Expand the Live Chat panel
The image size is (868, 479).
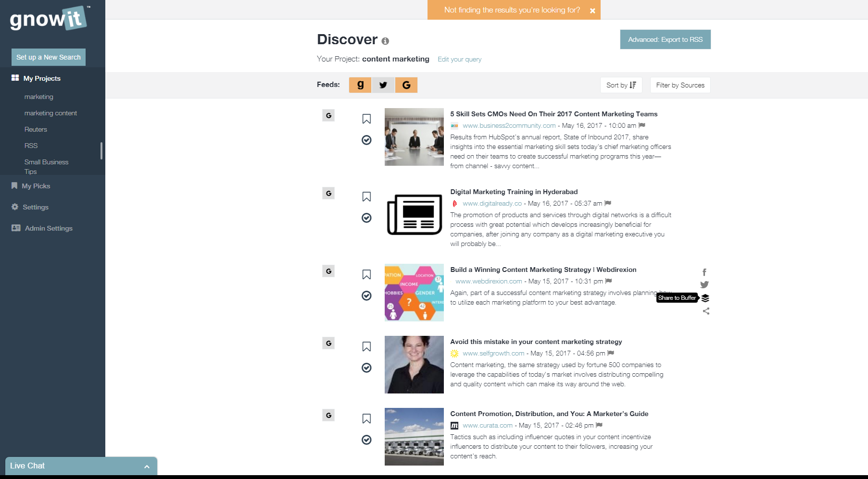[81, 466]
